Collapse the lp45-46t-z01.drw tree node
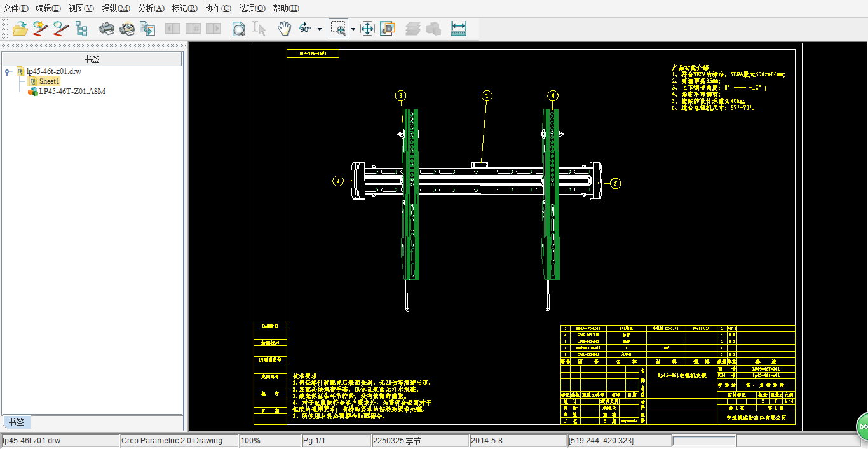Screen dimensions: 868x449 coord(7,72)
